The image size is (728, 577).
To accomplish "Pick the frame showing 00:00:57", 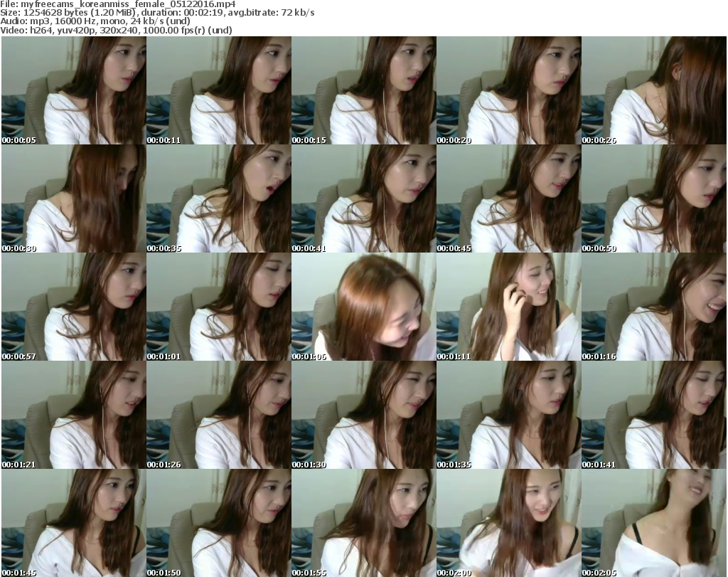I will point(74,307).
